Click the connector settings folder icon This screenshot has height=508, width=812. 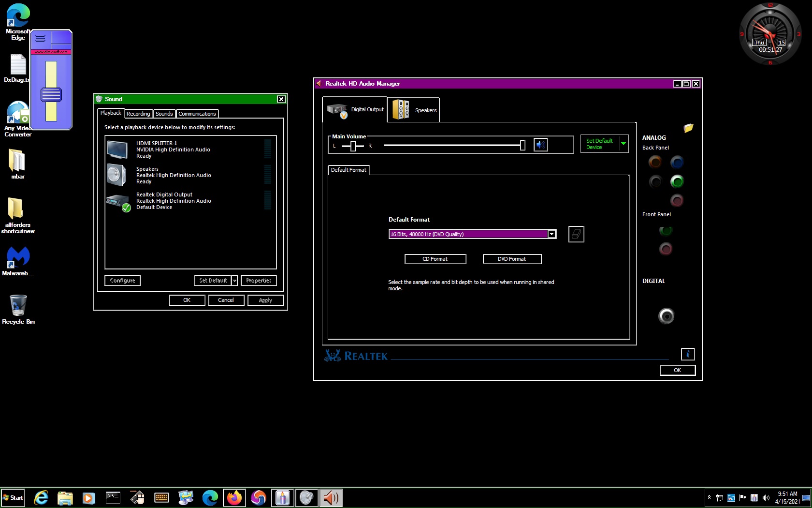[689, 128]
